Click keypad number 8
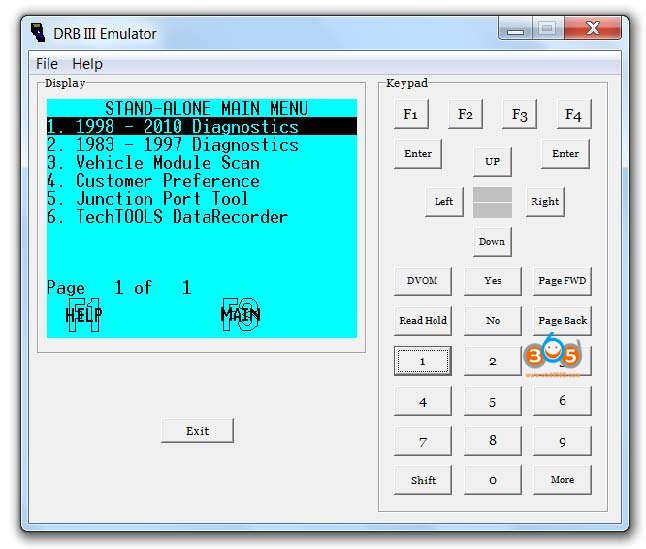This screenshot has width=646, height=549. [493, 441]
